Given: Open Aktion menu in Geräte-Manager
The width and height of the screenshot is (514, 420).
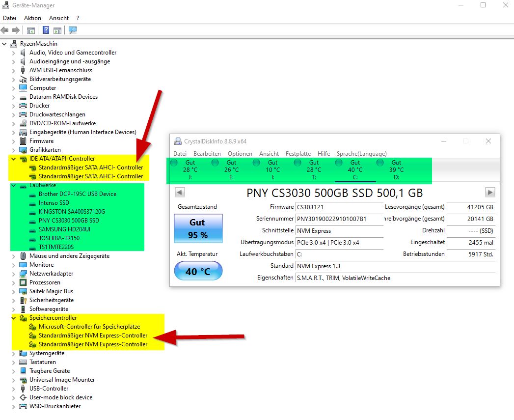Looking at the screenshot, I should click(x=32, y=18).
